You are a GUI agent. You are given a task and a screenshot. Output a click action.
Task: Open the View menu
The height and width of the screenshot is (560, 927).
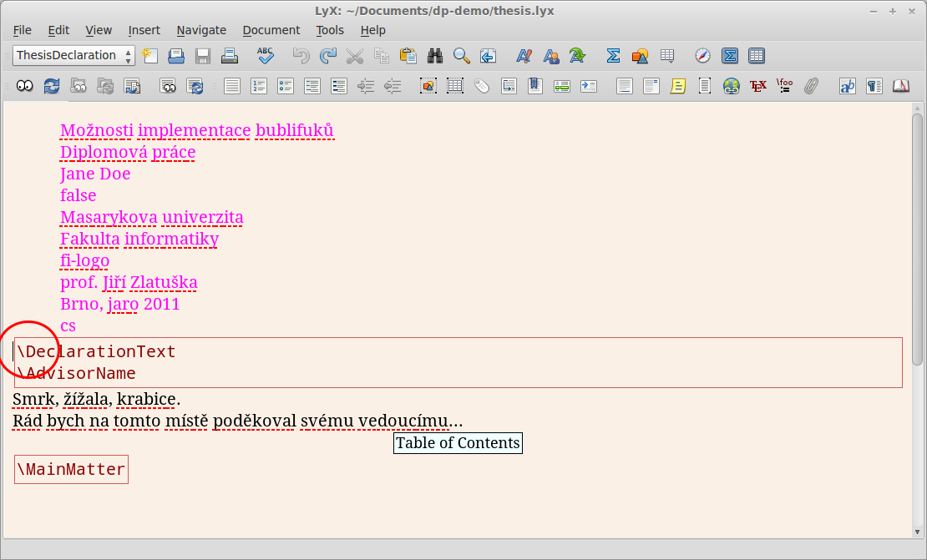[x=99, y=30]
